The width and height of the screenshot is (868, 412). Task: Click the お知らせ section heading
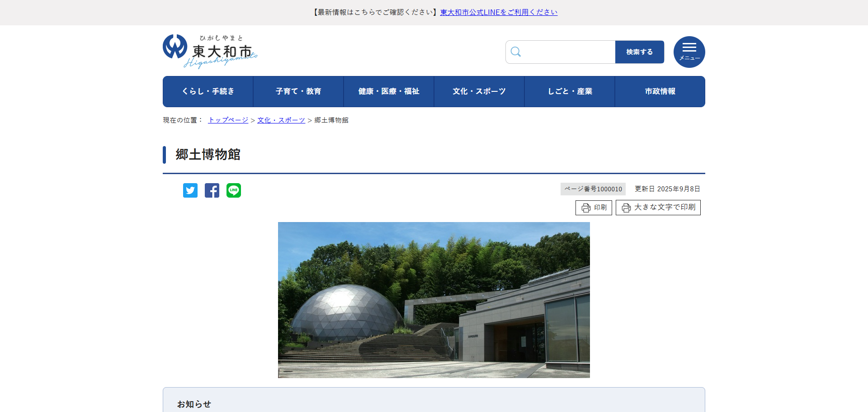[x=194, y=404]
